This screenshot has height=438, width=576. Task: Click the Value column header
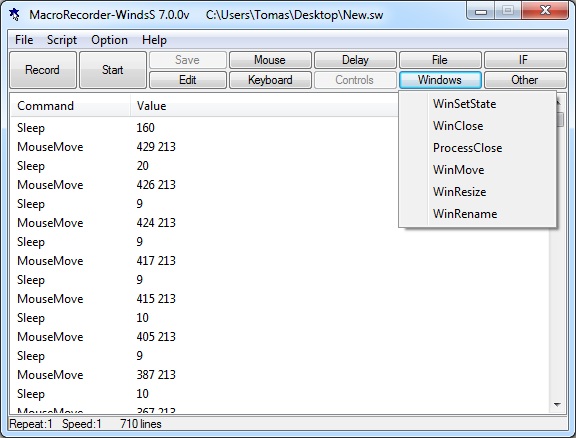[x=264, y=106]
